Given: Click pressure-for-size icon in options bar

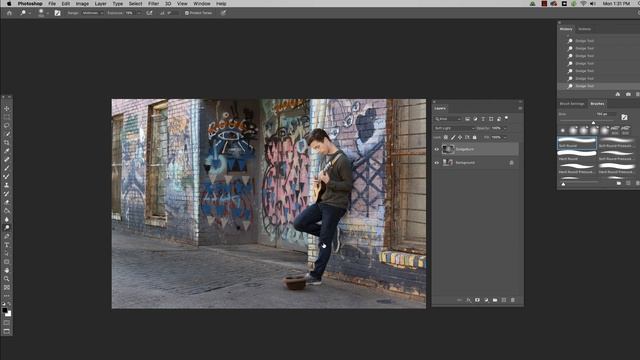Looking at the screenshot, I should click(x=223, y=13).
